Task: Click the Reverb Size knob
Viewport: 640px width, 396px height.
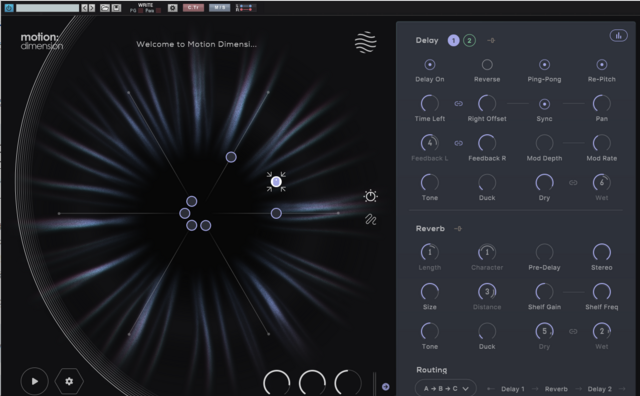Action: [429, 292]
